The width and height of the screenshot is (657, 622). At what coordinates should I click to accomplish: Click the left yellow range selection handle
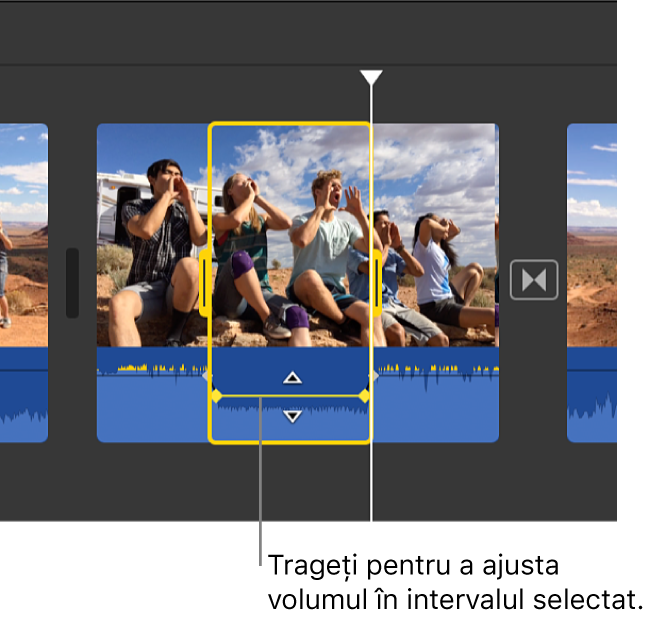204,283
